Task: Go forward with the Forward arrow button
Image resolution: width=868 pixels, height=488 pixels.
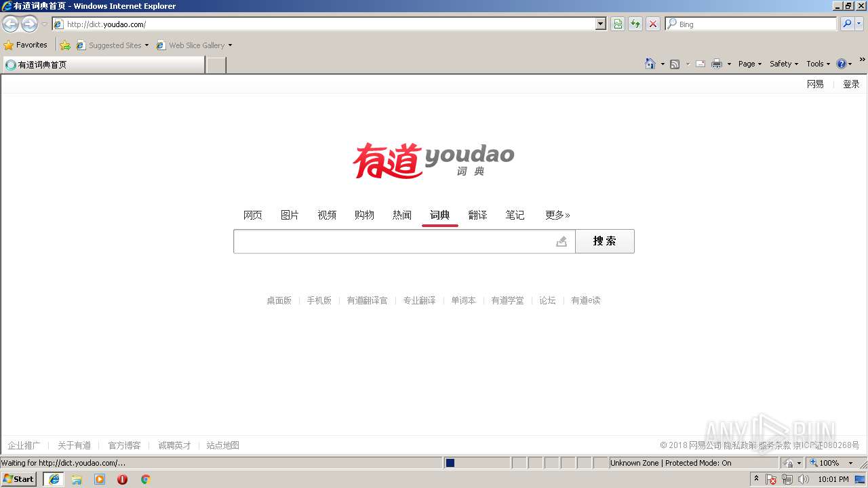Action: point(29,24)
